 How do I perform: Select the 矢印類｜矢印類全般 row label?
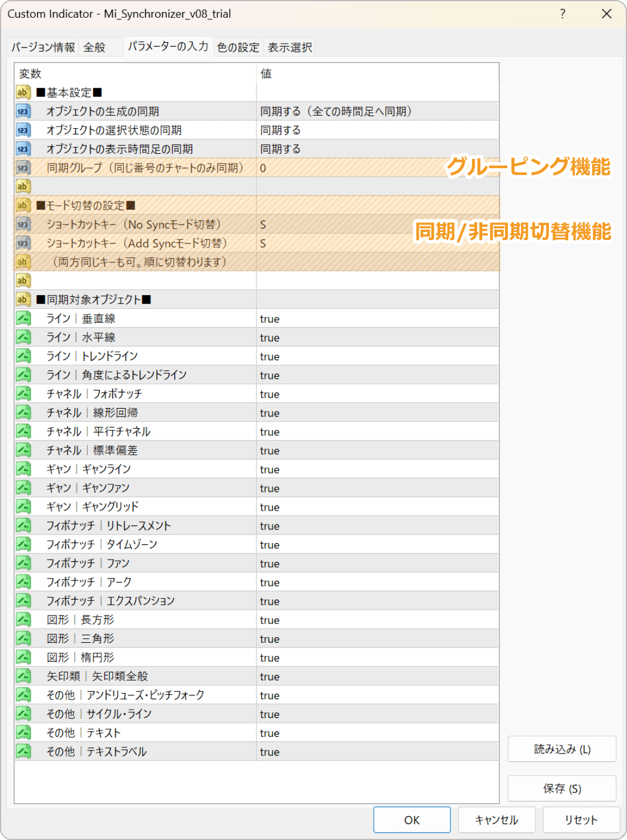coord(97,675)
